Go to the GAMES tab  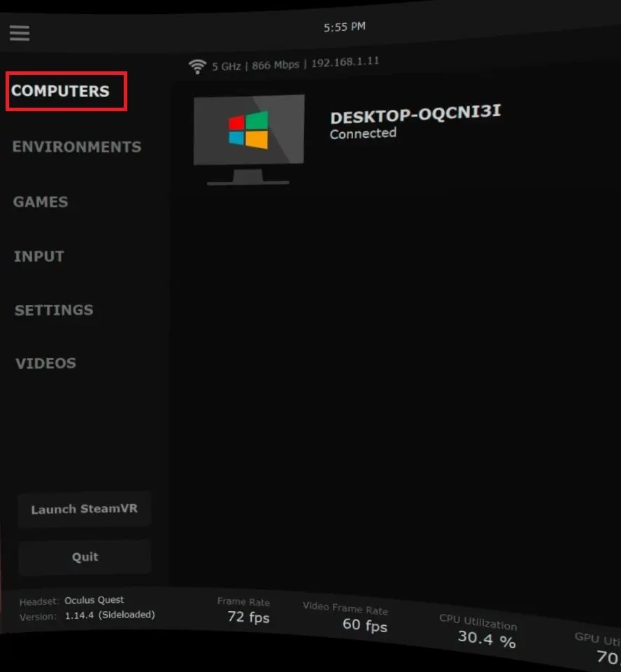(x=41, y=202)
